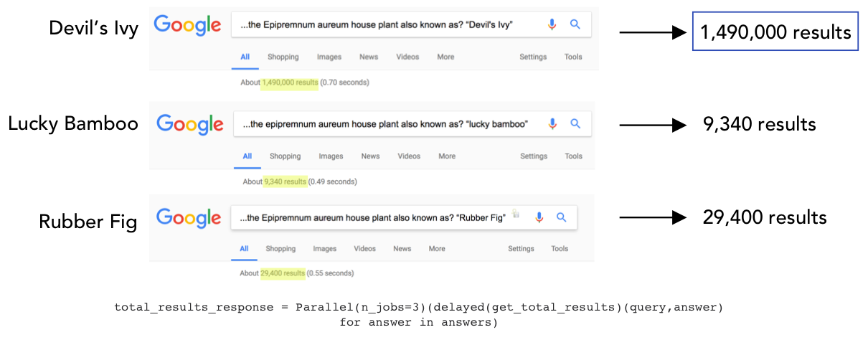Click Google logo beside Devil's Ivy search
868x340 pixels.
point(188,27)
